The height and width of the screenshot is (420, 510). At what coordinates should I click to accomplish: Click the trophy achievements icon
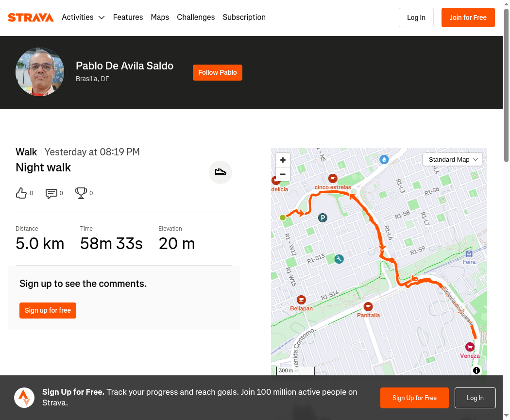tap(81, 193)
